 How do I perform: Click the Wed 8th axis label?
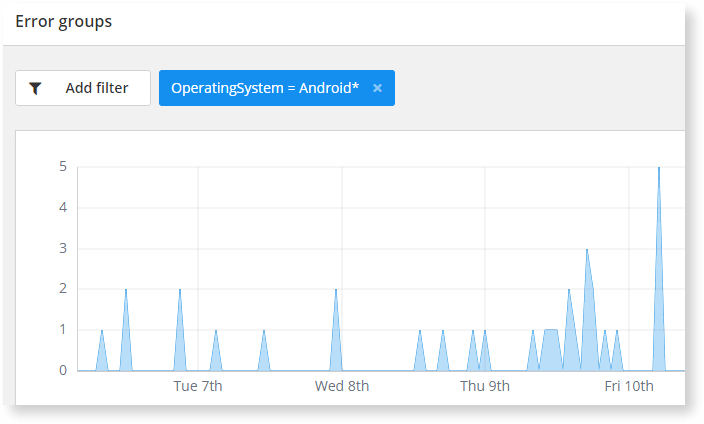pyautogui.click(x=342, y=386)
